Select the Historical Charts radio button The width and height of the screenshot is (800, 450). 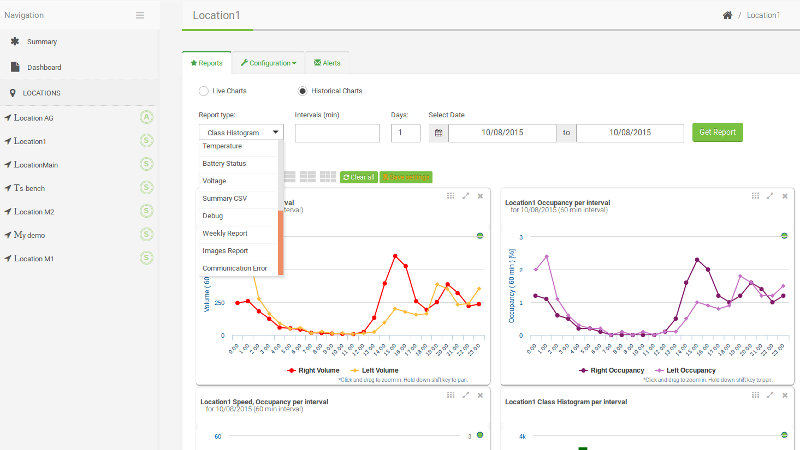(x=303, y=91)
